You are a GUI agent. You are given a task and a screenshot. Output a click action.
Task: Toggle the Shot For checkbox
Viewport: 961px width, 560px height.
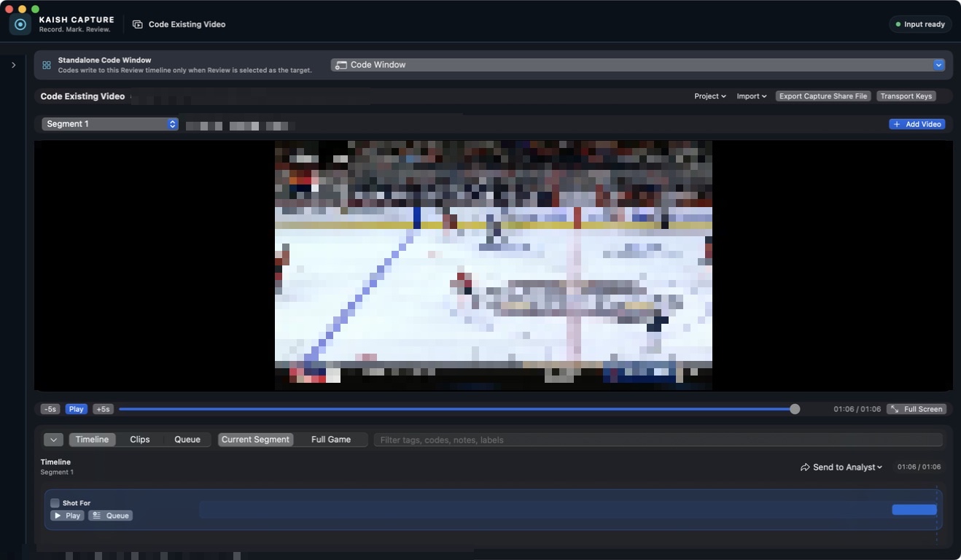pos(55,503)
